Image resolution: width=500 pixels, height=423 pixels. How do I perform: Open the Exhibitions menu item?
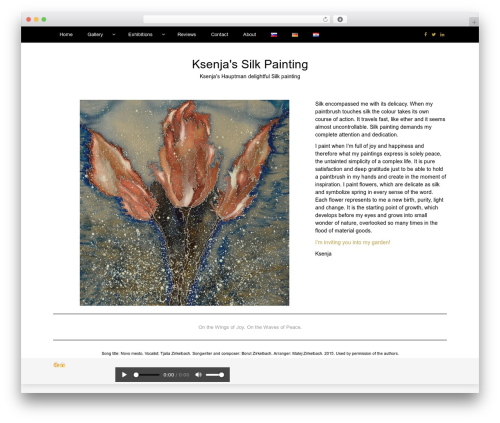click(140, 34)
